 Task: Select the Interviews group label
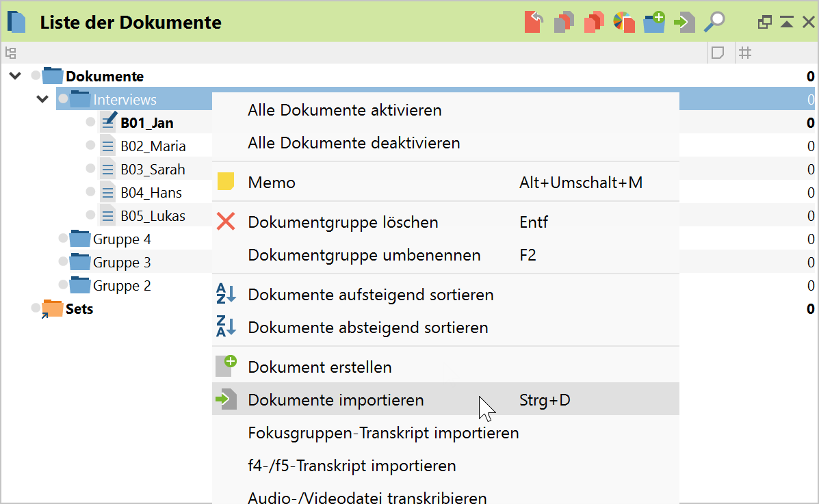click(x=125, y=99)
